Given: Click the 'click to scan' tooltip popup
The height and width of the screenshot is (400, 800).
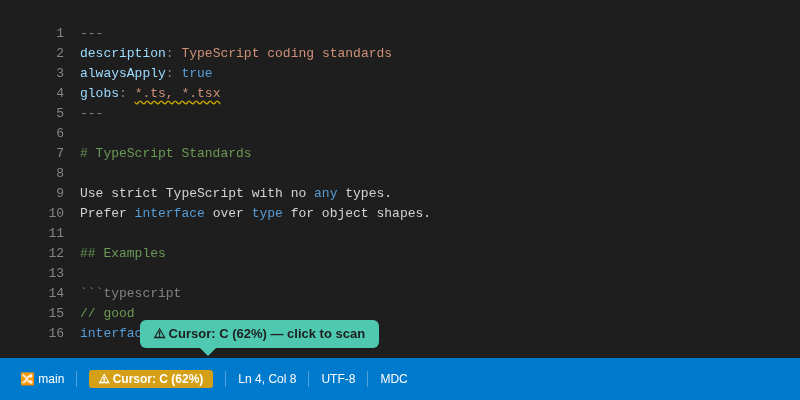Looking at the screenshot, I should pyautogui.click(x=259, y=334).
